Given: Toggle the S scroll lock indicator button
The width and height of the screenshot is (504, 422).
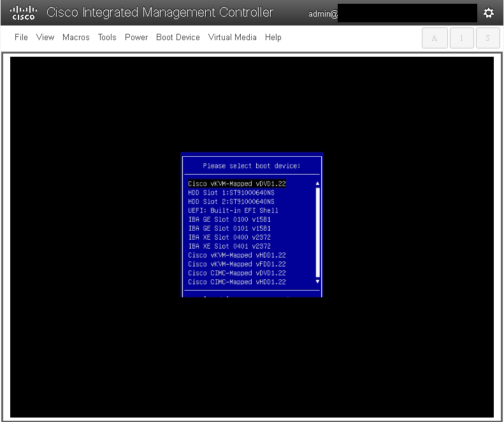Looking at the screenshot, I should (x=487, y=38).
